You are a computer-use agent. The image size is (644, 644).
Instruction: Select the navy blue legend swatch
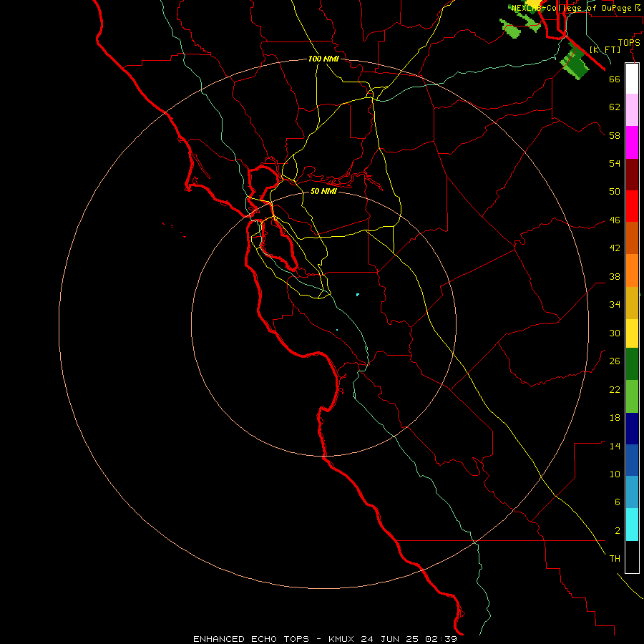(x=632, y=429)
